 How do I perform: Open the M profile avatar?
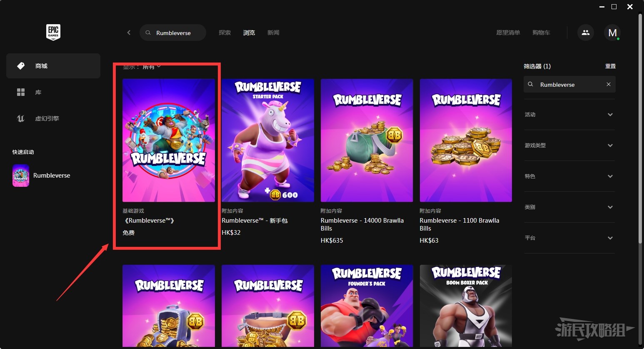[x=612, y=33]
